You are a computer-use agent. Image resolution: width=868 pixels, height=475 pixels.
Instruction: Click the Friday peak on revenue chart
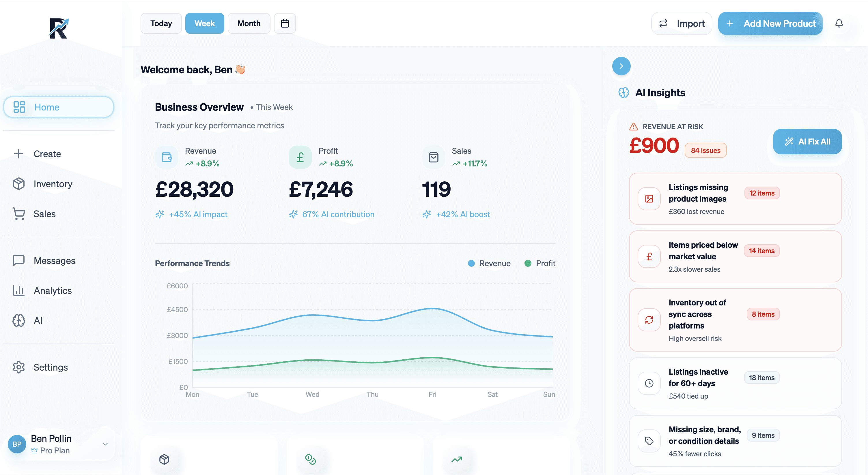432,308
